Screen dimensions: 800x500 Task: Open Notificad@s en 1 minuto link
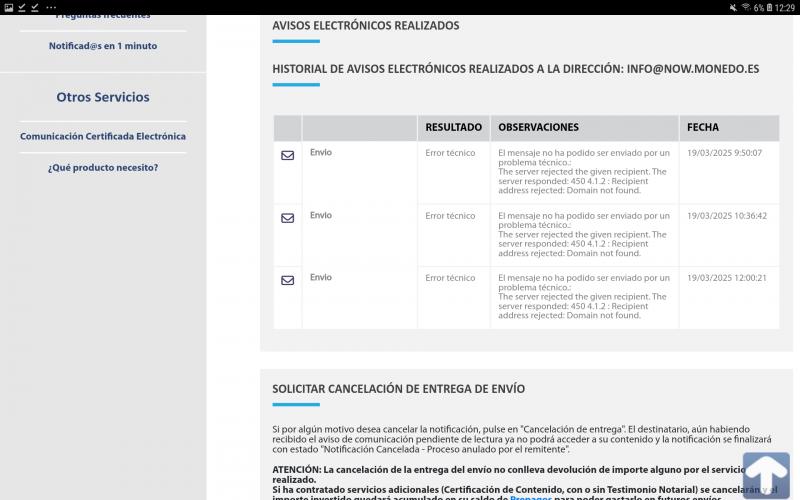[x=103, y=46]
